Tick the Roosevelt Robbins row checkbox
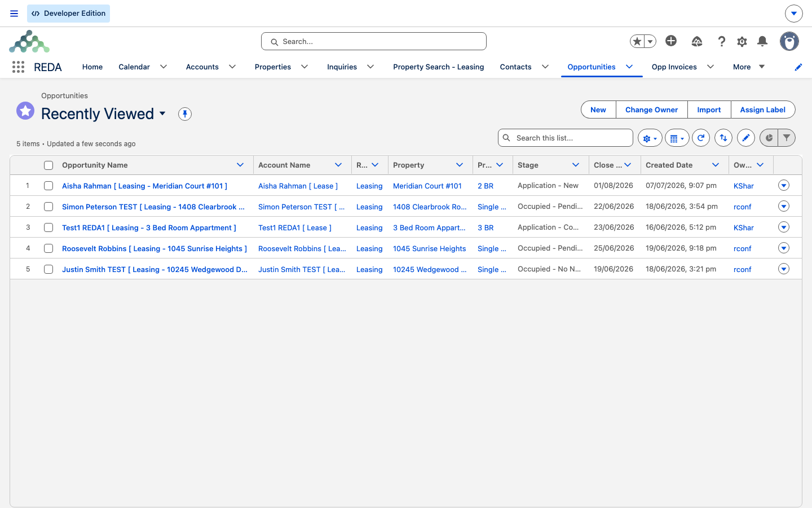The height and width of the screenshot is (508, 812). click(x=48, y=248)
